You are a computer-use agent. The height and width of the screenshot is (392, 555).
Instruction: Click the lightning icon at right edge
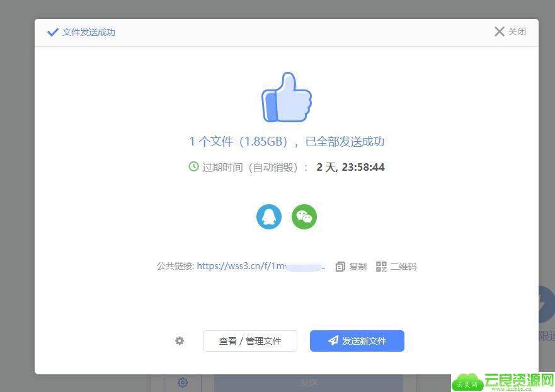click(546, 303)
